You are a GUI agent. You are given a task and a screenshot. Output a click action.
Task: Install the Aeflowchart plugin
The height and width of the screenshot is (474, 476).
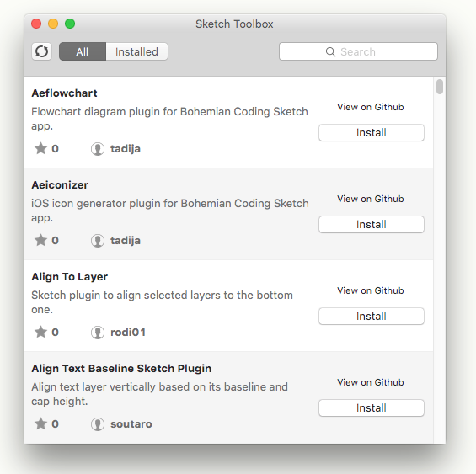click(372, 133)
